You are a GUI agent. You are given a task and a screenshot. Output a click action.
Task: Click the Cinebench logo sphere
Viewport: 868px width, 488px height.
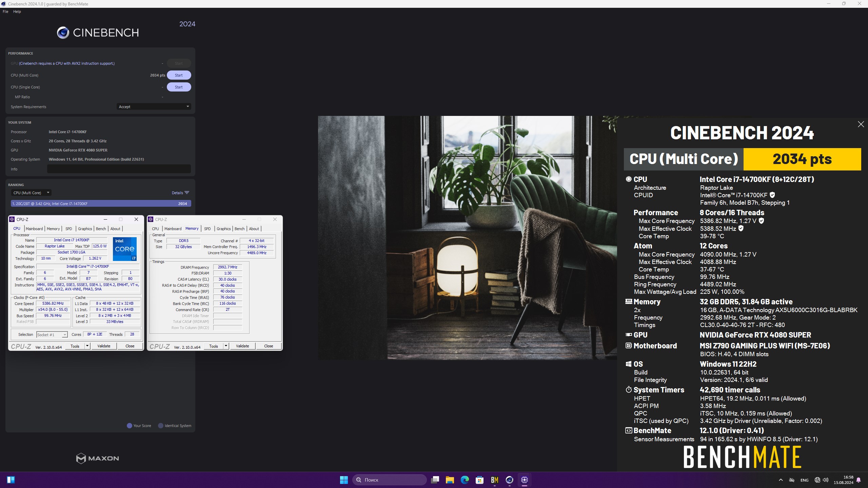[63, 33]
